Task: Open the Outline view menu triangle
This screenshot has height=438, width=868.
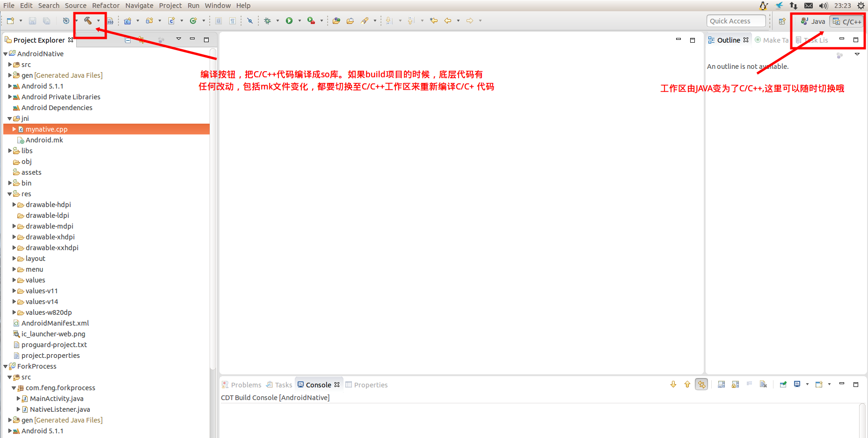Action: pos(857,54)
